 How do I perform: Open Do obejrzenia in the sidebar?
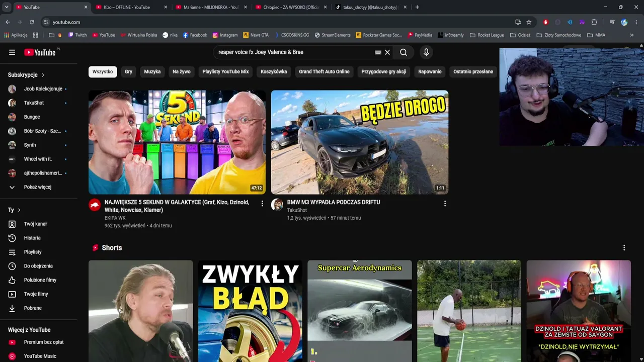[x=38, y=266]
